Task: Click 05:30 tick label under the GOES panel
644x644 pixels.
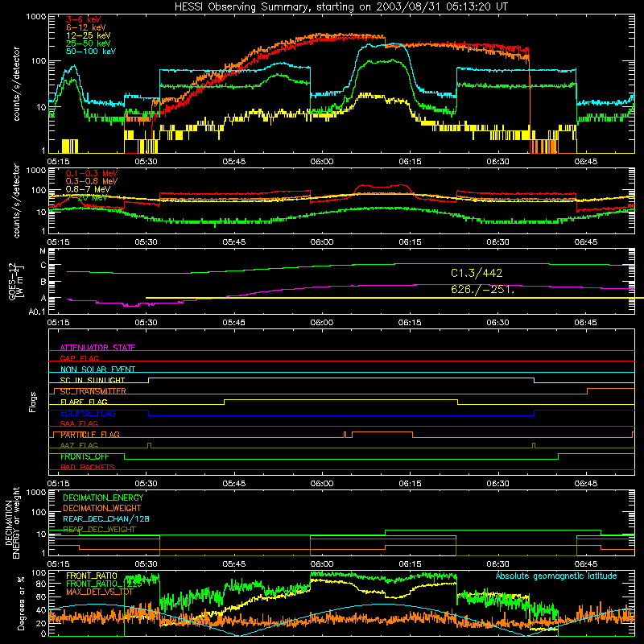Action: pos(147,323)
